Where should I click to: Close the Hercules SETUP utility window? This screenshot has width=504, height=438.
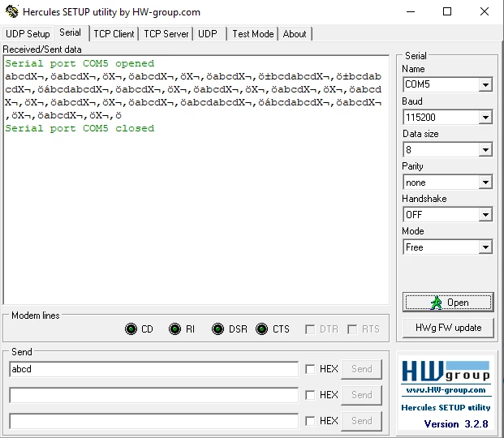[485, 12]
